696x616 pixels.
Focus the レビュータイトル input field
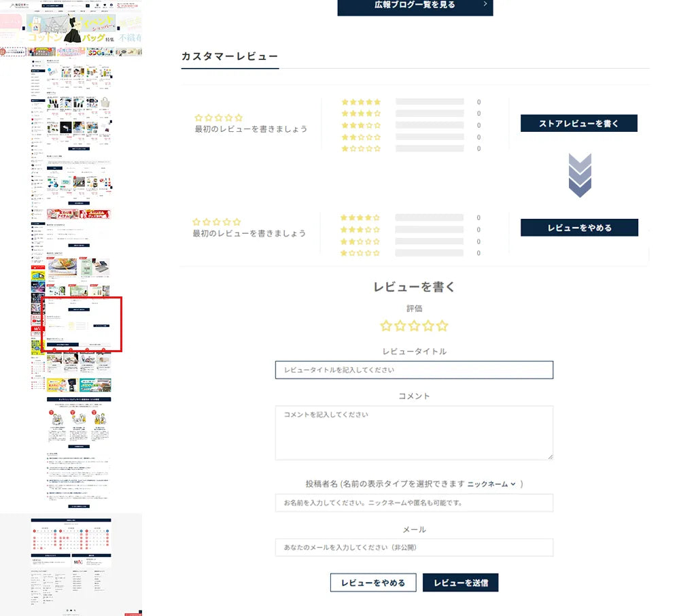(414, 370)
